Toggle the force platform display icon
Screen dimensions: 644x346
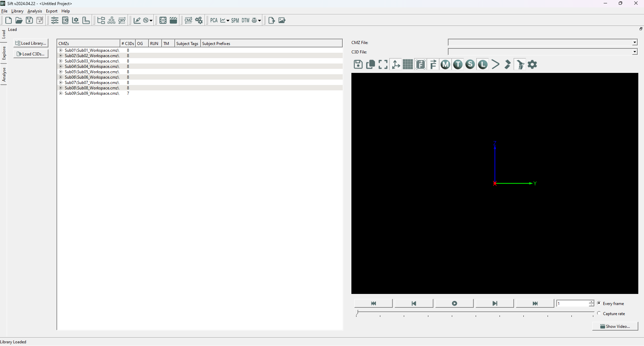[x=421, y=64]
